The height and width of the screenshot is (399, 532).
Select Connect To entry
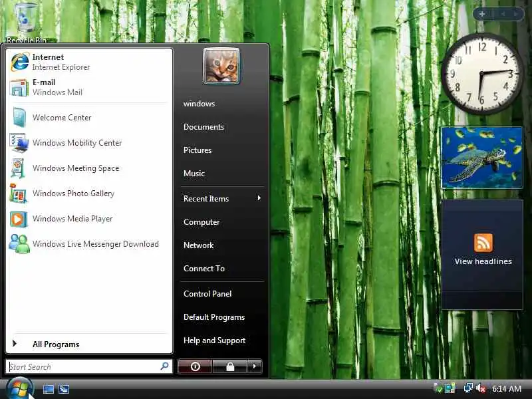click(204, 269)
